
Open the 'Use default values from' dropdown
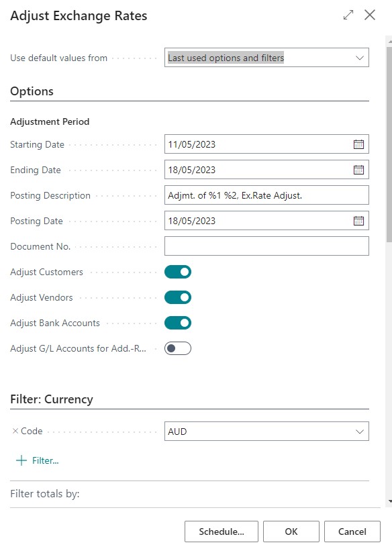coord(266,58)
